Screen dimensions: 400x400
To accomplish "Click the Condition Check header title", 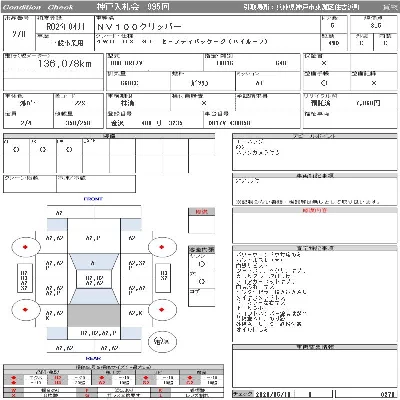I will click(38, 7).
